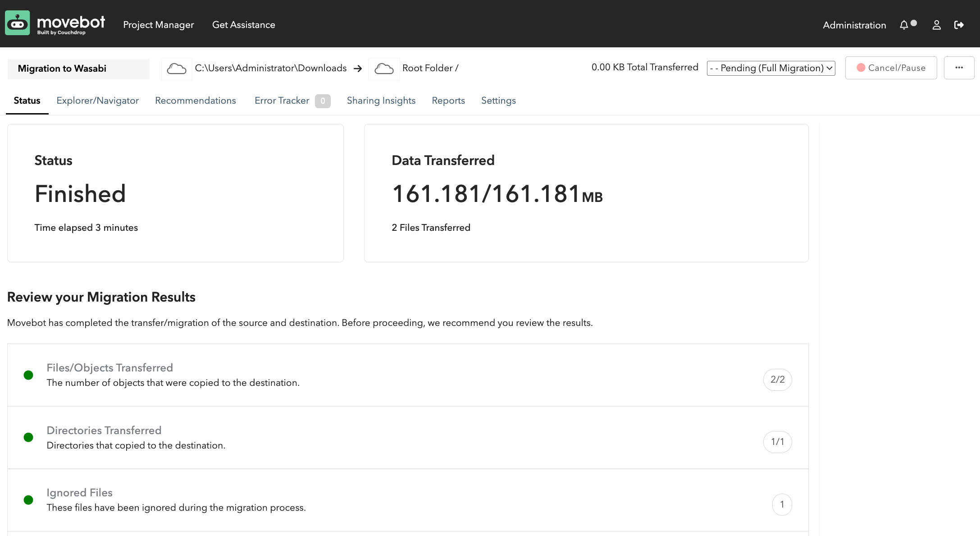Open the Reports tab

point(448,101)
